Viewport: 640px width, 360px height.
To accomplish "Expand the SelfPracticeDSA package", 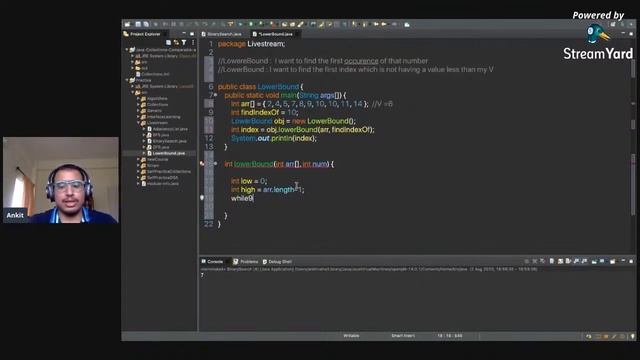I will coord(138,178).
